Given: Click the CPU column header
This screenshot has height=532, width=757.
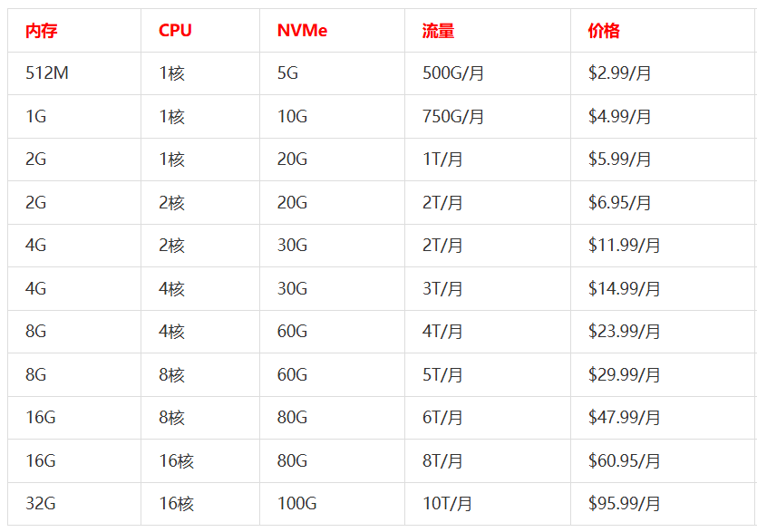Looking at the screenshot, I should click(175, 31).
